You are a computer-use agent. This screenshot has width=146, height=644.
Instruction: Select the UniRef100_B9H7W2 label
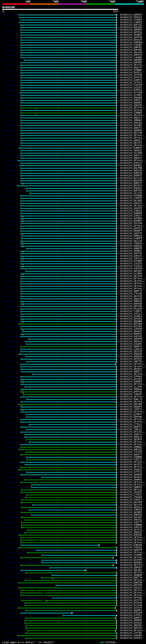[131, 50]
